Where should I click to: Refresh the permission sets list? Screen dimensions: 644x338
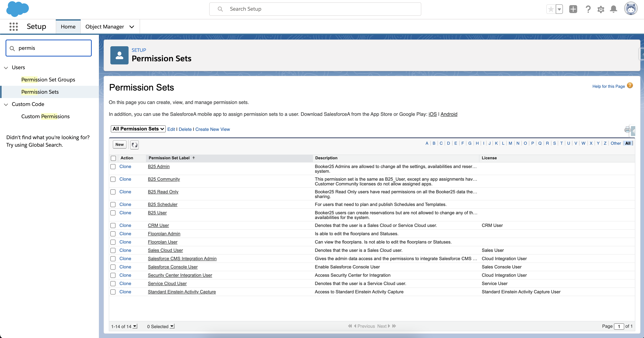[134, 145]
